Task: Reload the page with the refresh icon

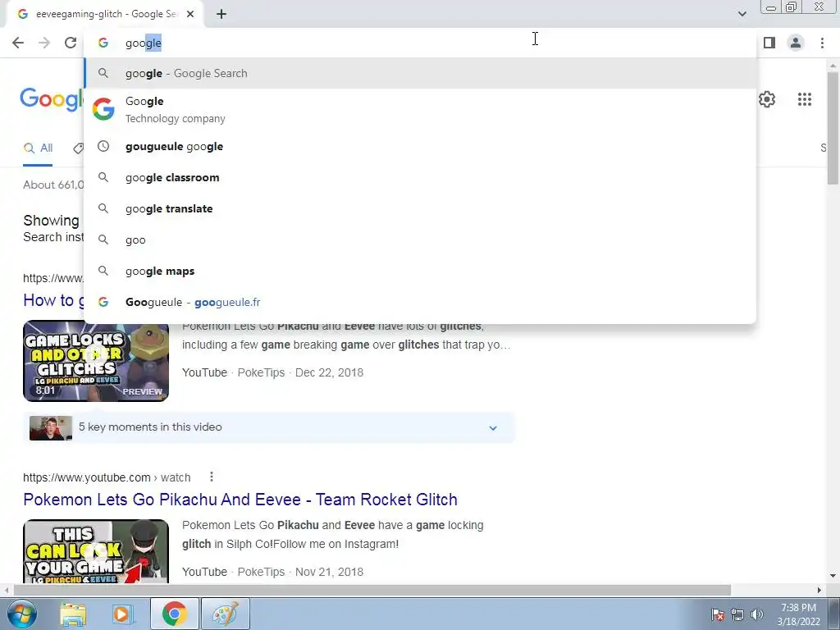Action: [x=71, y=43]
